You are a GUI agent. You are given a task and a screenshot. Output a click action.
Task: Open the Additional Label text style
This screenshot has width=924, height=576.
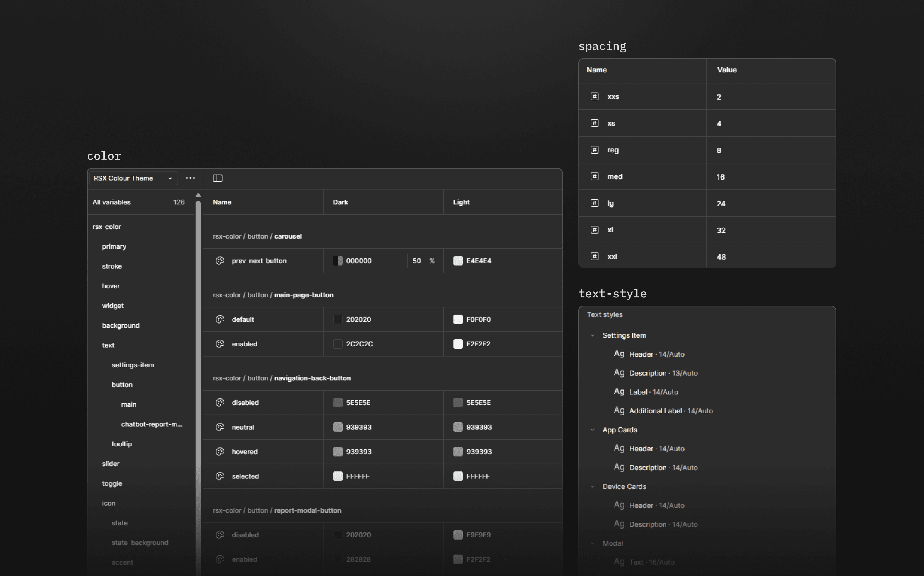pyautogui.click(x=655, y=411)
